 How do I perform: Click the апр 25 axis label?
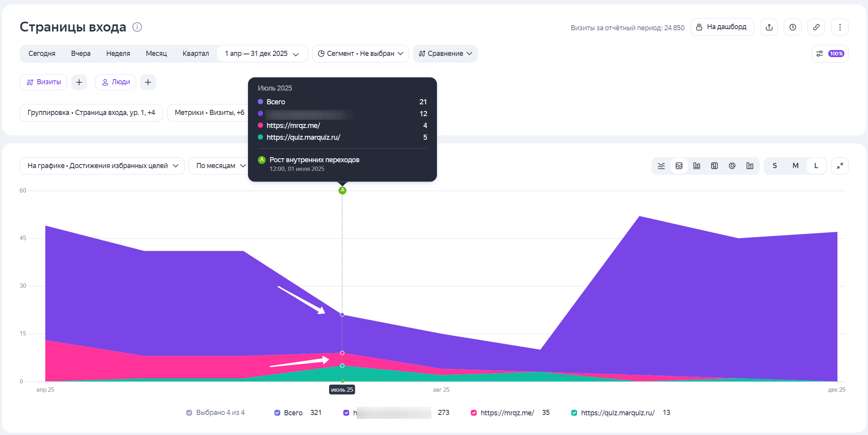(45, 390)
